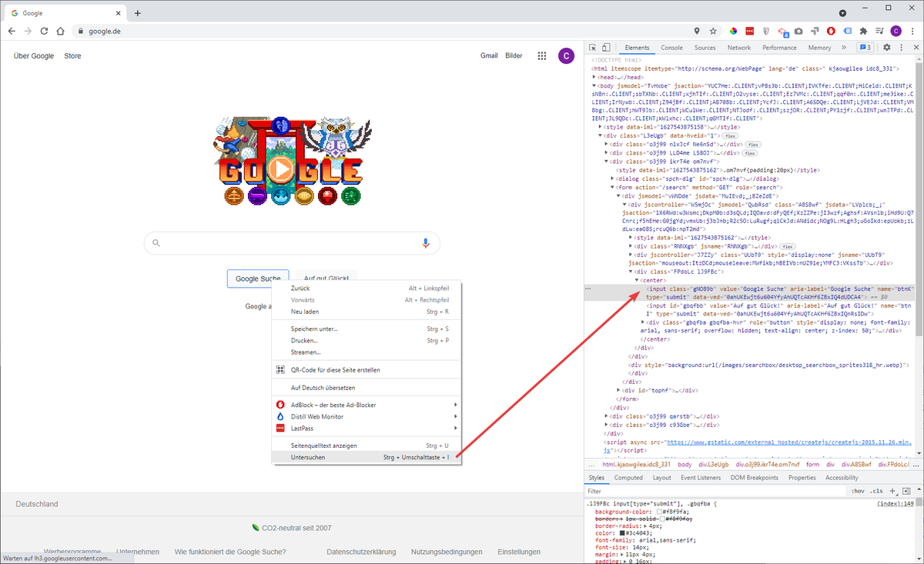Open the #f8f9fa background-color swatch
The image size is (924, 564).
point(659,512)
